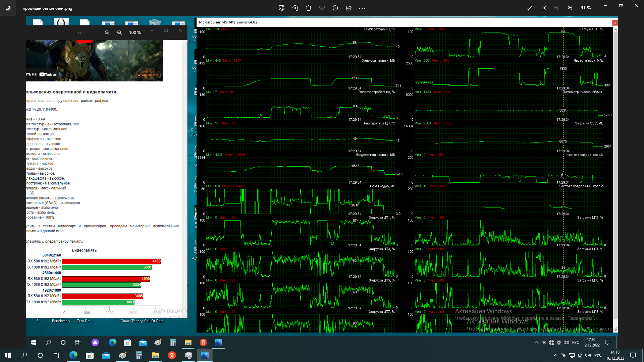This screenshot has width=644, height=362.
Task: Toggle the volume icon beside the 14:18 clock
Action: 588,355
